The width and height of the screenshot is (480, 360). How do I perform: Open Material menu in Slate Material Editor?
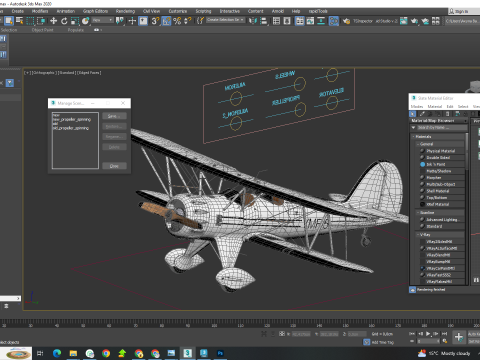(435, 106)
